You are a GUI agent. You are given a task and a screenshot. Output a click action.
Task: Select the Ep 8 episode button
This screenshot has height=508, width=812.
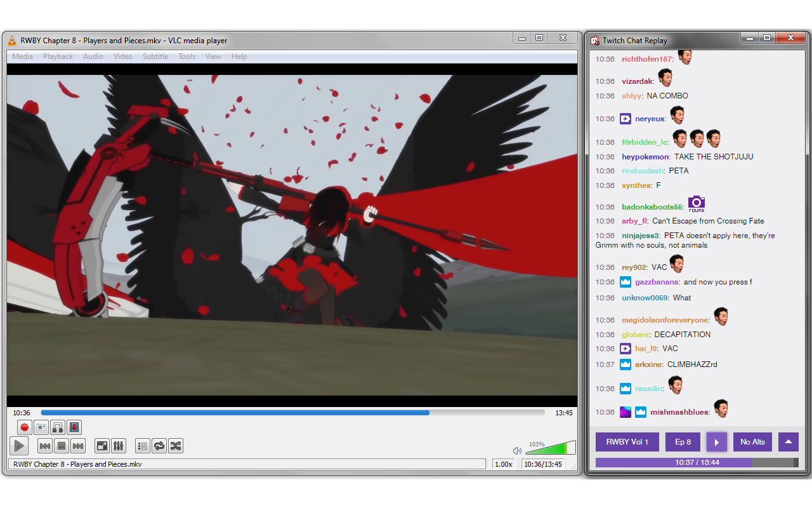683,442
